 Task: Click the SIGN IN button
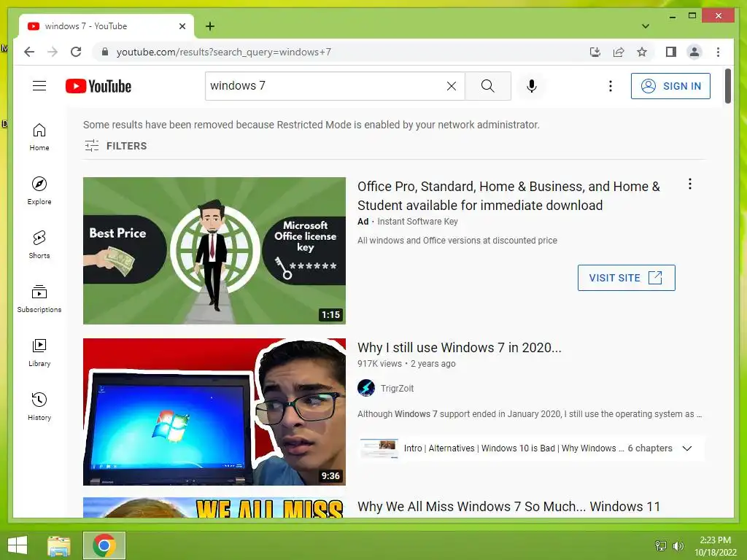(670, 86)
